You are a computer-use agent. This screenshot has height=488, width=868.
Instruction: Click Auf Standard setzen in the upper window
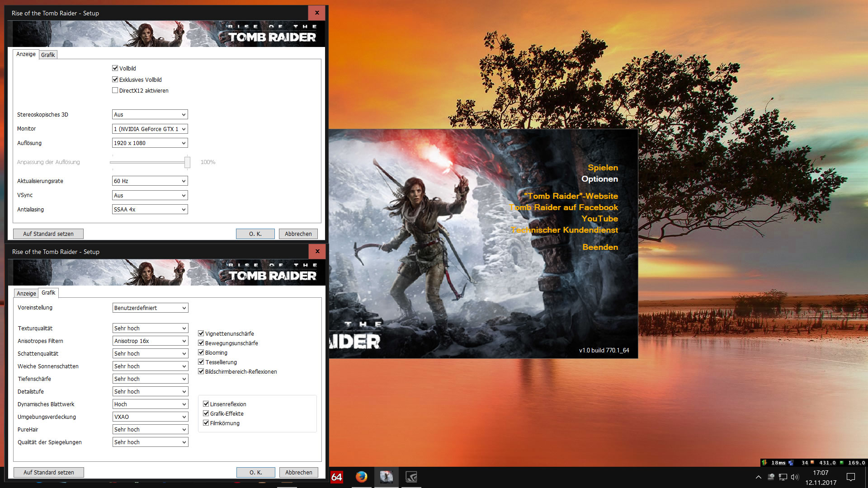[48, 234]
